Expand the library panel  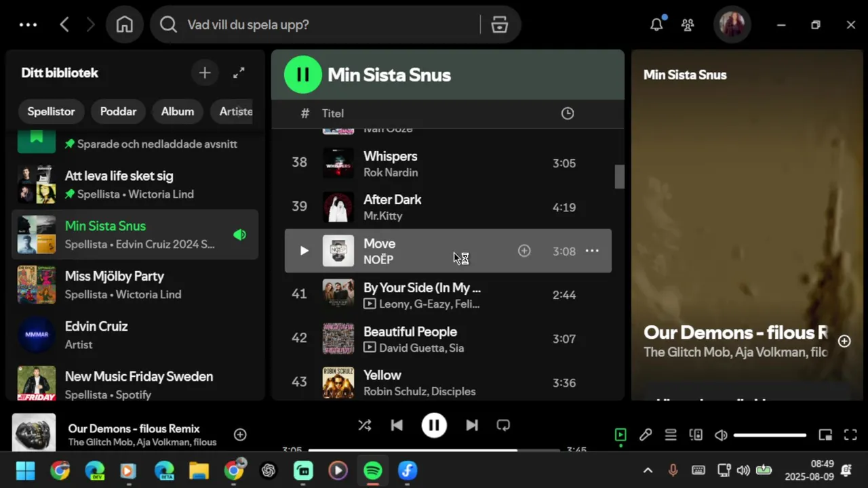click(239, 73)
